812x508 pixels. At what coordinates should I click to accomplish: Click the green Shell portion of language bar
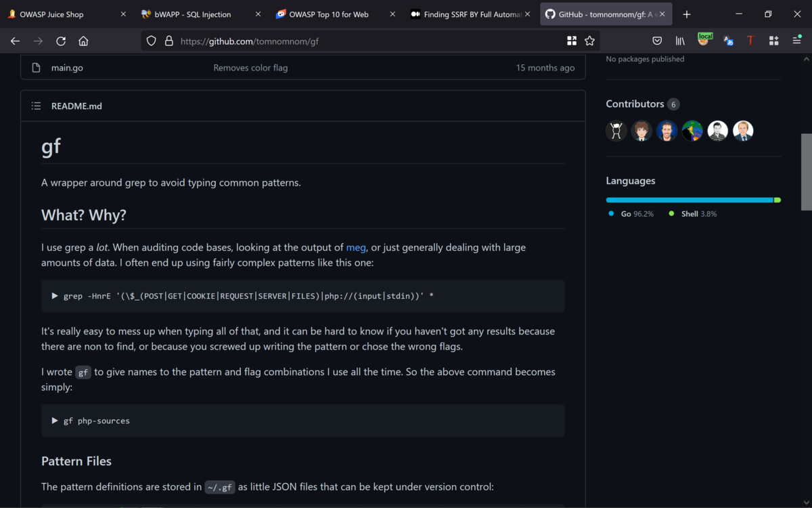[777, 200]
